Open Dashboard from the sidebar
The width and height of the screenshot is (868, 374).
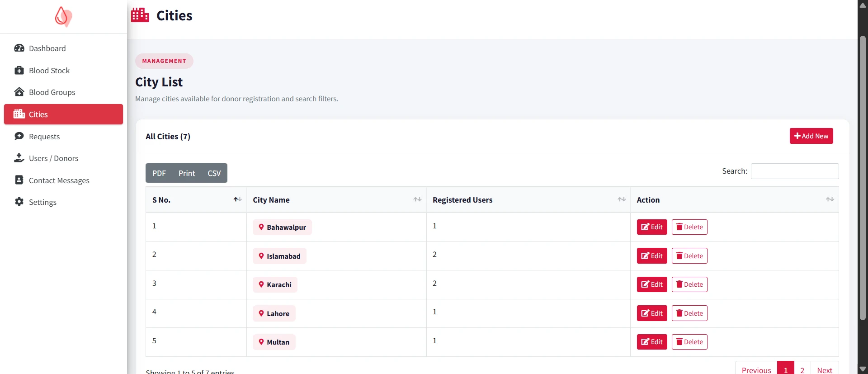[63, 48]
